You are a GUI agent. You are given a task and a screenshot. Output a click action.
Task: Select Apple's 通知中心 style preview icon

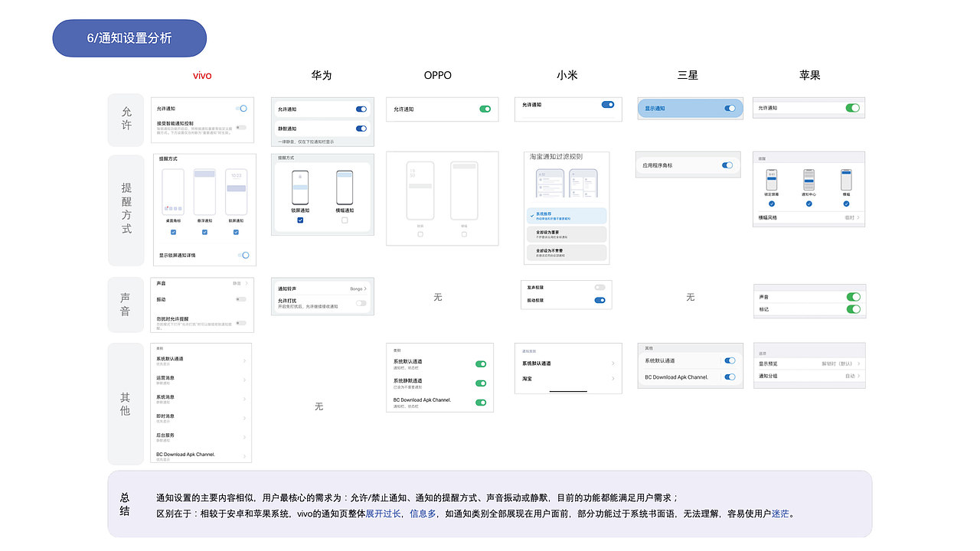coord(809,179)
